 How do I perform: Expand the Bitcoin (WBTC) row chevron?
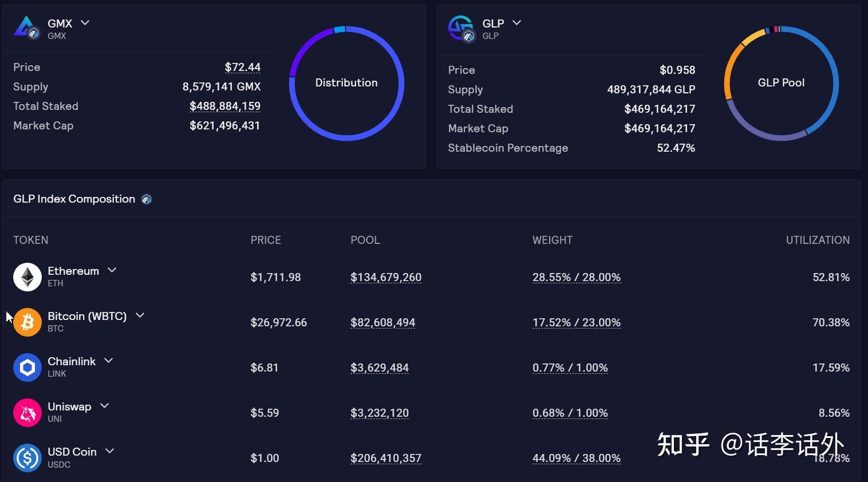point(140,315)
